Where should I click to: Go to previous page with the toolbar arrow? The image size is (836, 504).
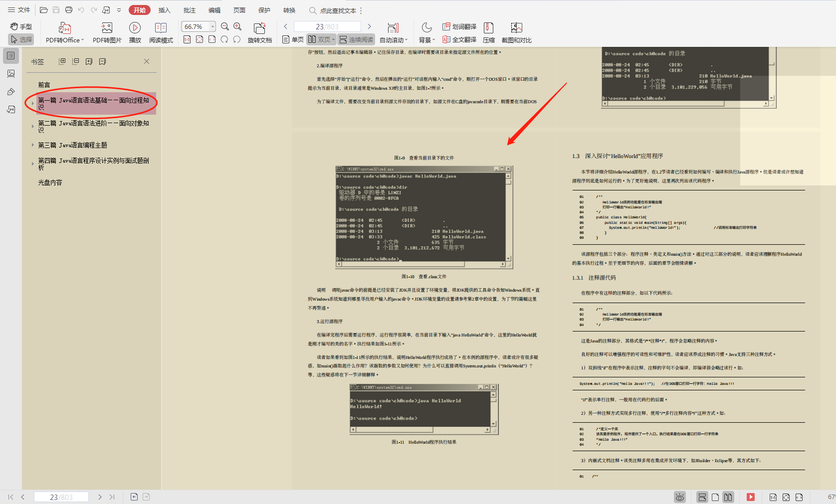(x=286, y=26)
